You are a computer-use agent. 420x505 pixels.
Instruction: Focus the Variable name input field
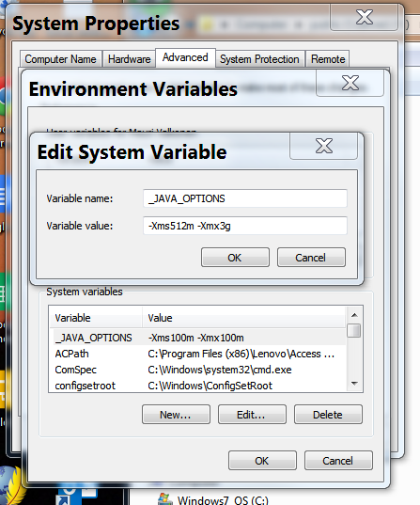(x=245, y=198)
